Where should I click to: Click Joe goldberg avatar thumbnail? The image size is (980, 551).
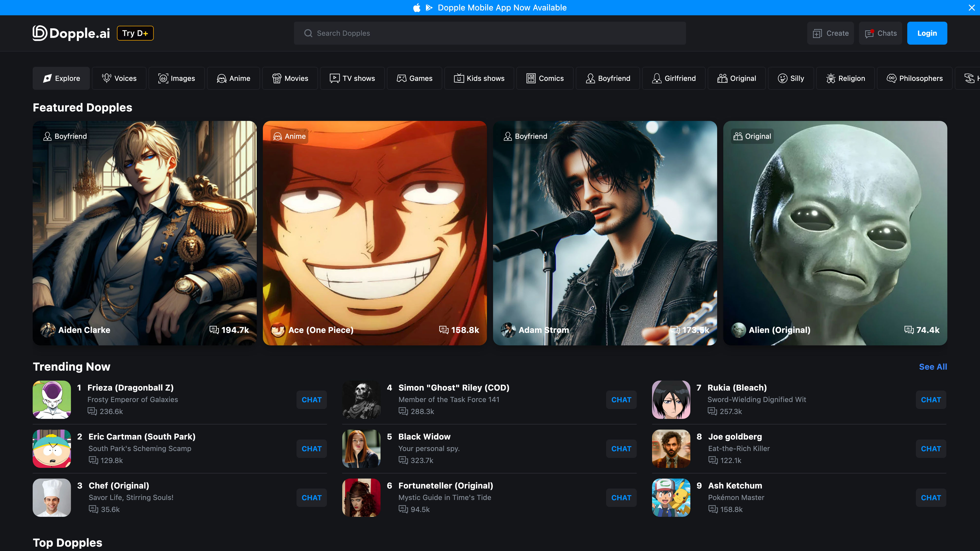coord(671,449)
